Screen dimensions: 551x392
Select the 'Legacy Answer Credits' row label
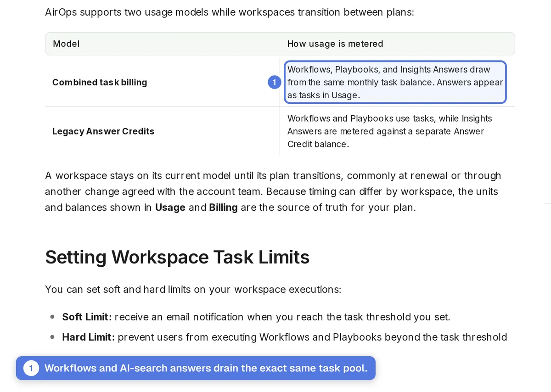(103, 131)
